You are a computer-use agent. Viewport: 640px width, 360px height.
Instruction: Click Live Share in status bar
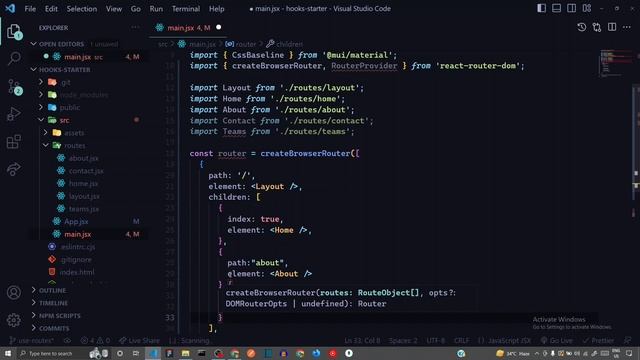[x=139, y=340]
